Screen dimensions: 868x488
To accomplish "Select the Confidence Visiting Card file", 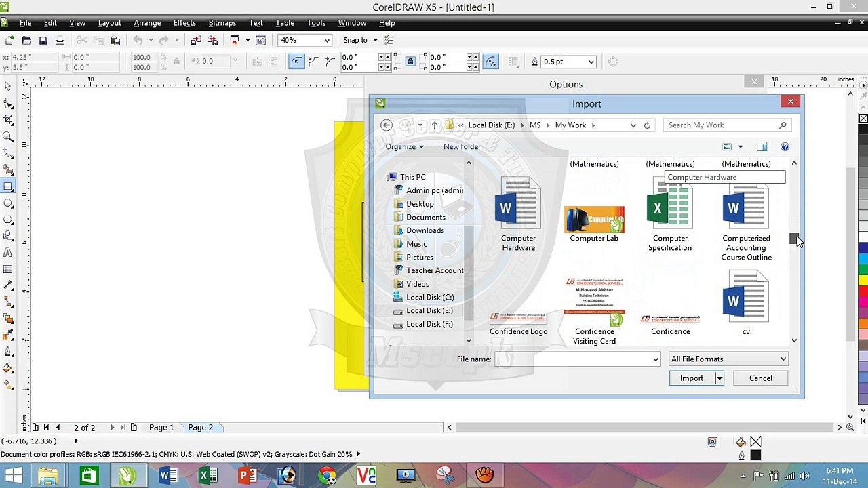I will pyautogui.click(x=594, y=311).
